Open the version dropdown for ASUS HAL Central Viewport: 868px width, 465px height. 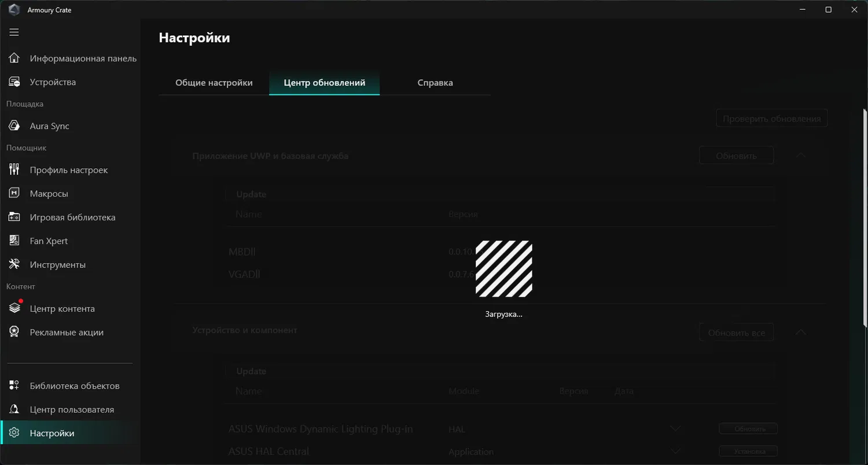(x=675, y=451)
